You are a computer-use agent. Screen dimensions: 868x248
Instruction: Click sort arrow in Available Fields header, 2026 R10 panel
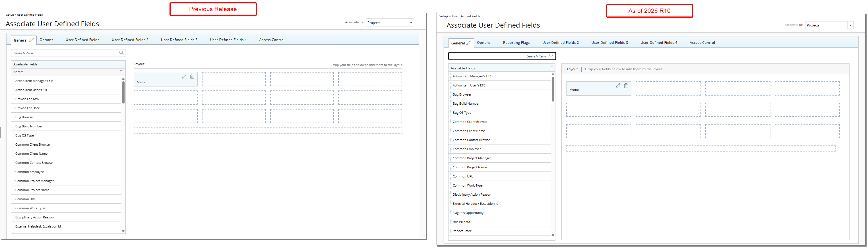tap(552, 68)
